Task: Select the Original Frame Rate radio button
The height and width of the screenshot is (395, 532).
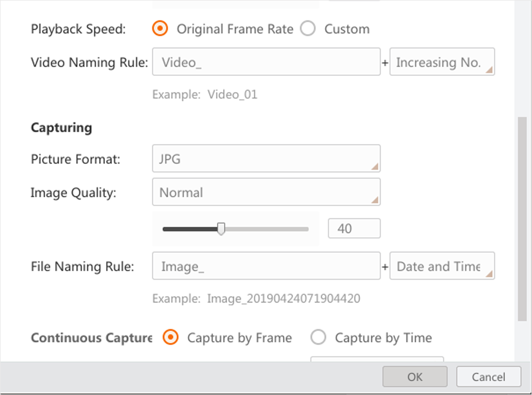Action: click(160, 29)
